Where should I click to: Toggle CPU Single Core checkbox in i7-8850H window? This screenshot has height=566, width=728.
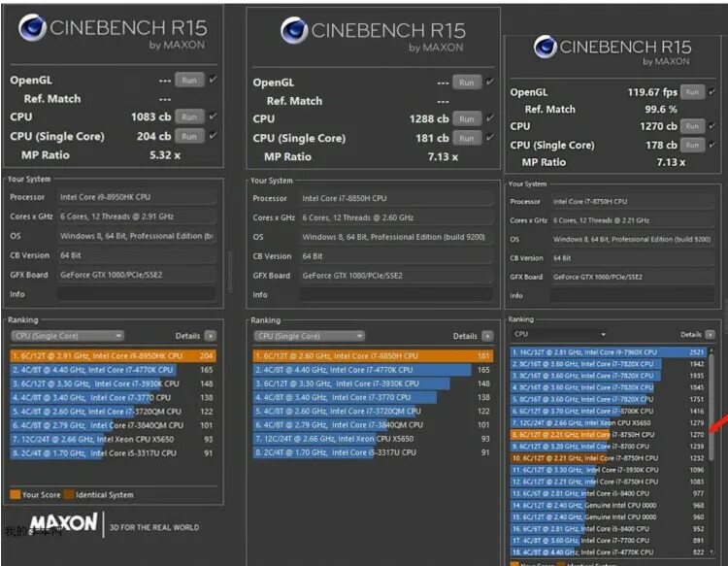point(490,138)
